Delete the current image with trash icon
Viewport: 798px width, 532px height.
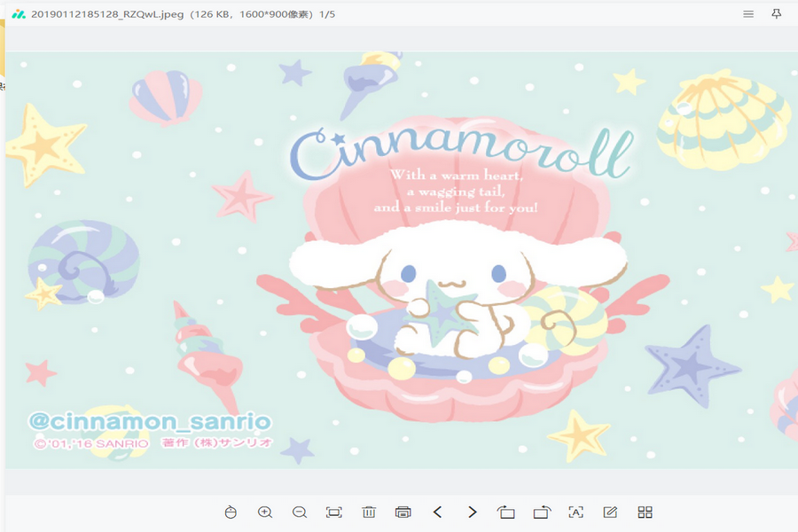[369, 512]
